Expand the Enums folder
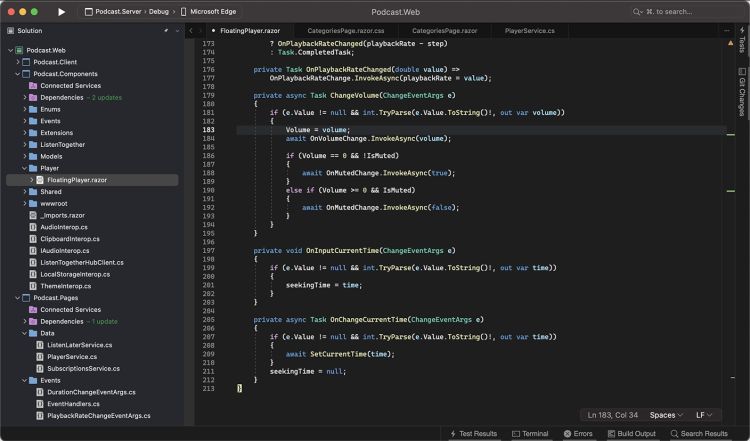The image size is (750, 441). point(25,109)
